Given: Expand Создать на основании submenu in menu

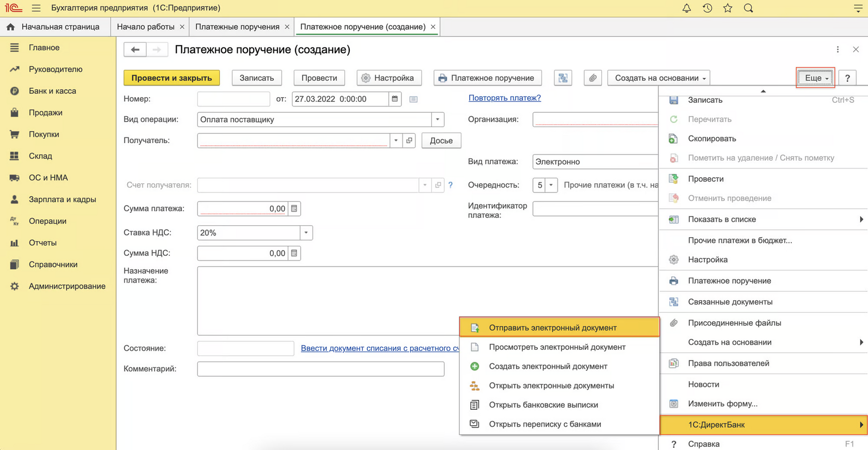Looking at the screenshot, I should click(x=763, y=342).
